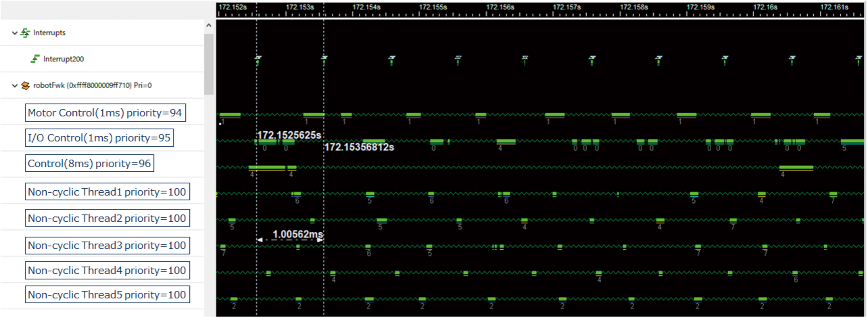Click the 172.1525625s cursor time label
This screenshot has width=868, height=318.
(x=289, y=135)
